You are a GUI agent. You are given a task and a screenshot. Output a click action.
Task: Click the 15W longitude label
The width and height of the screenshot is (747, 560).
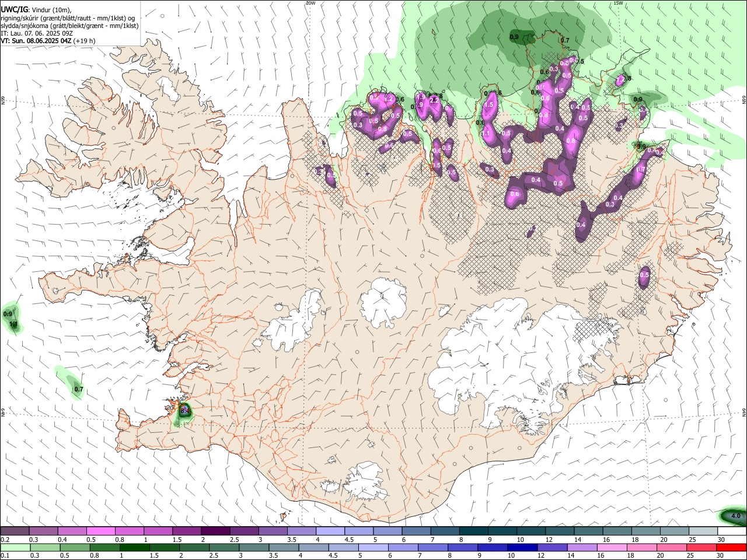point(618,3)
